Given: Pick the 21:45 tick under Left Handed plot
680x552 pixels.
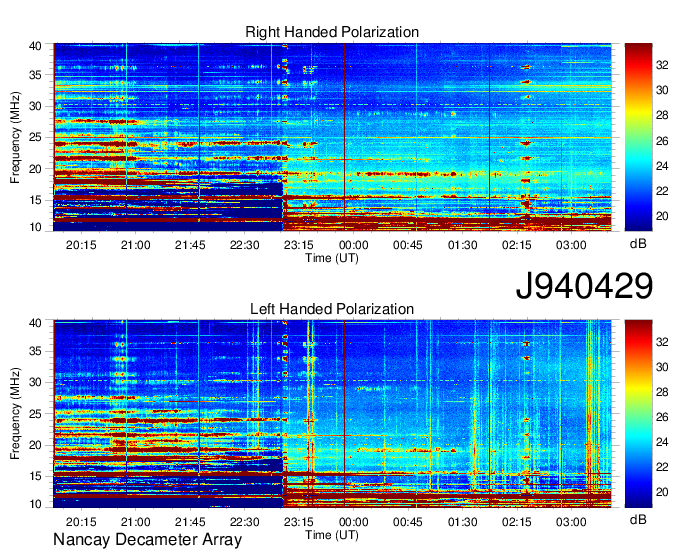Looking at the screenshot, I should point(190,522).
